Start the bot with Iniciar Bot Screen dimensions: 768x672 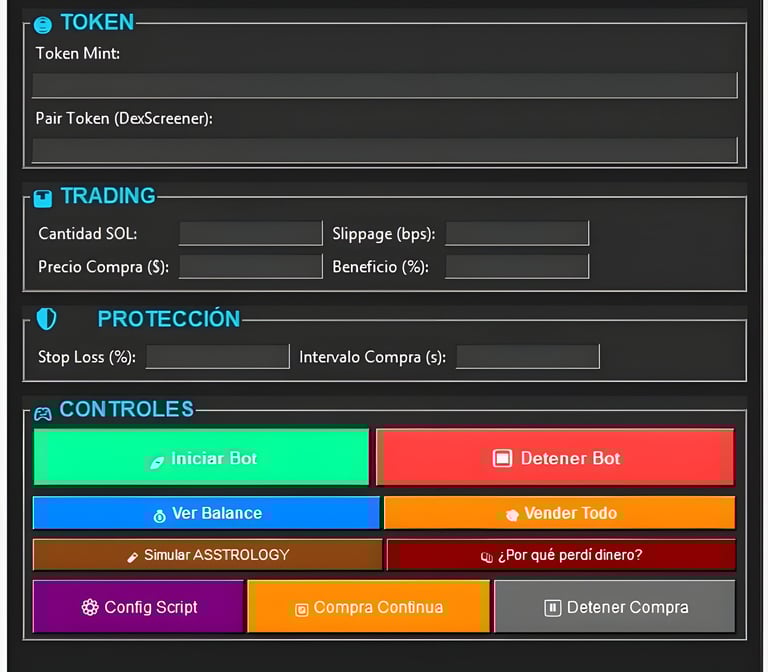pos(201,457)
